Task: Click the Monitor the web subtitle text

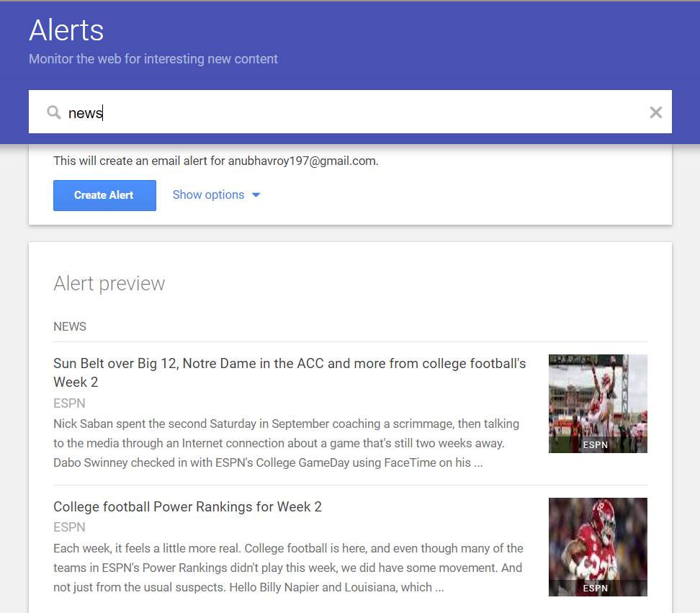Action: click(x=153, y=59)
